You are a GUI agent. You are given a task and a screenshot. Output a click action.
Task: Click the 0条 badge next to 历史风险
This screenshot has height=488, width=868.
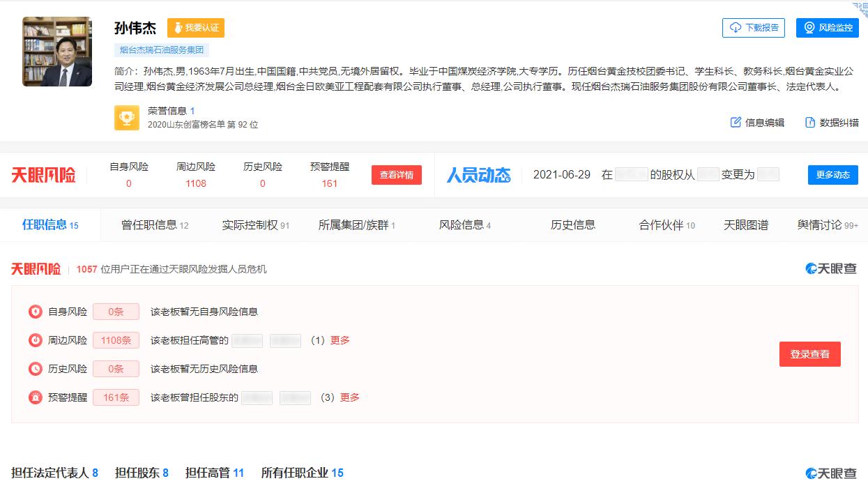[x=116, y=369]
